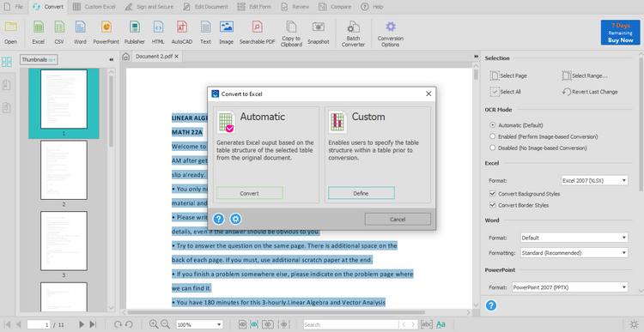Viewport: 644px width, 332px height.
Task: Switch to the Edit Document tab
Action: point(206,7)
